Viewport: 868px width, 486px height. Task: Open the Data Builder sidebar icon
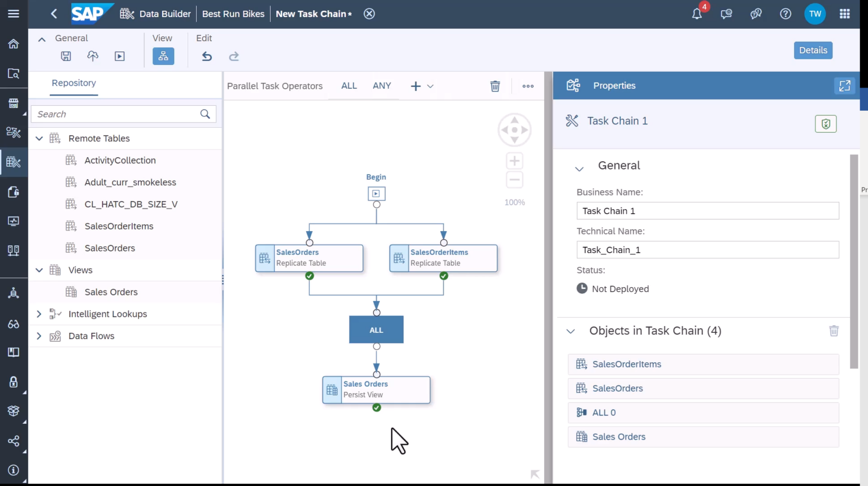[14, 163]
